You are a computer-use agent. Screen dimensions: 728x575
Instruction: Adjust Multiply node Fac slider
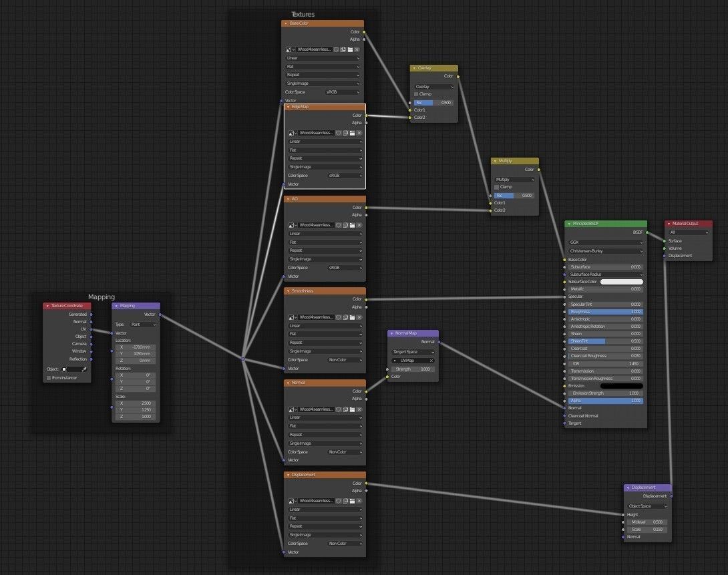point(514,196)
